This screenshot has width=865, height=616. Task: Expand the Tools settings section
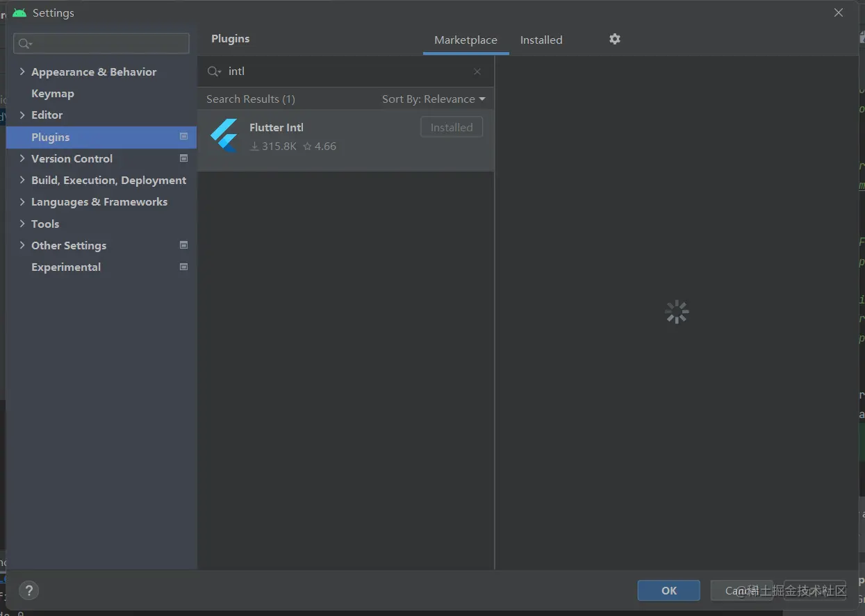22,224
